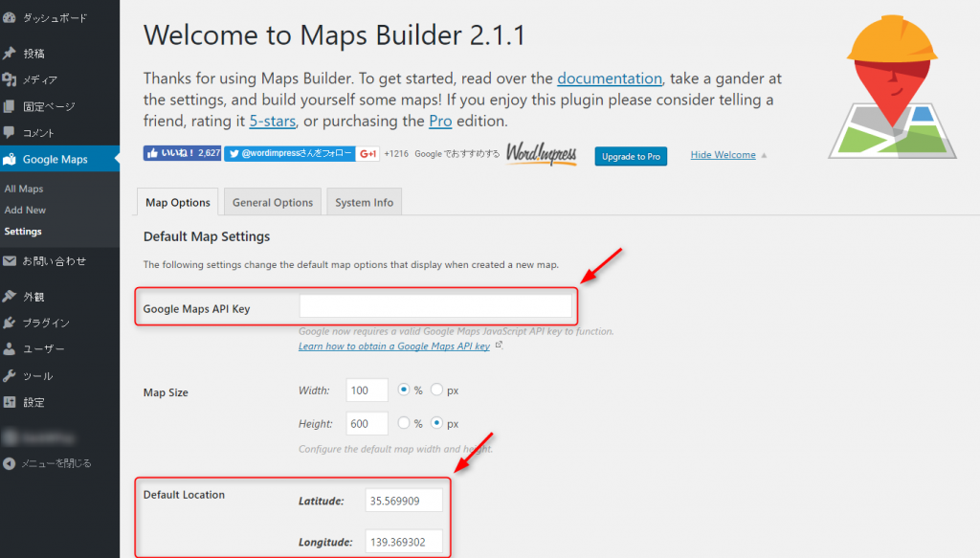Click the Twitter @wordimpress follow button

(289, 153)
